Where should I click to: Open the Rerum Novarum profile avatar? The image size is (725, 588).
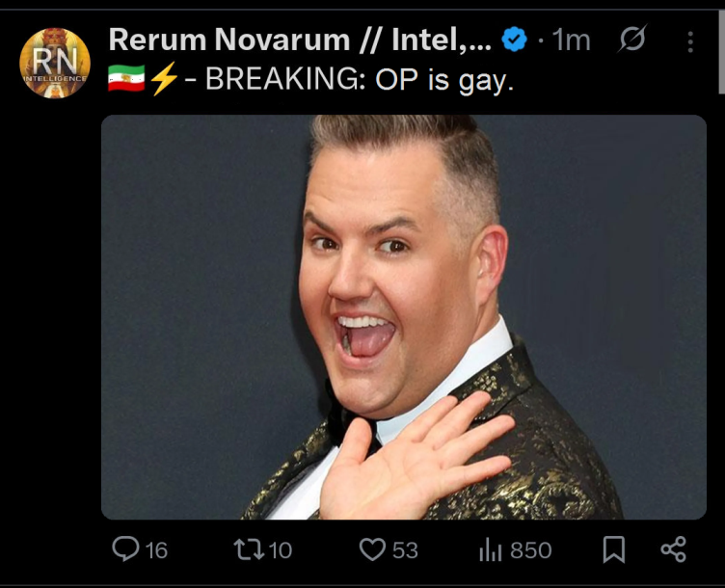pyautogui.click(x=55, y=63)
